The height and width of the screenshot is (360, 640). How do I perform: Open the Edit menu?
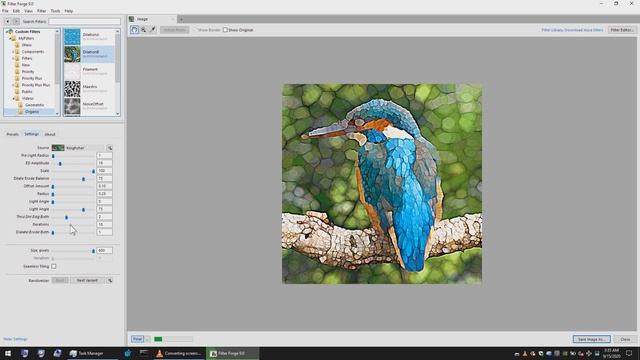pyautogui.click(x=16, y=11)
